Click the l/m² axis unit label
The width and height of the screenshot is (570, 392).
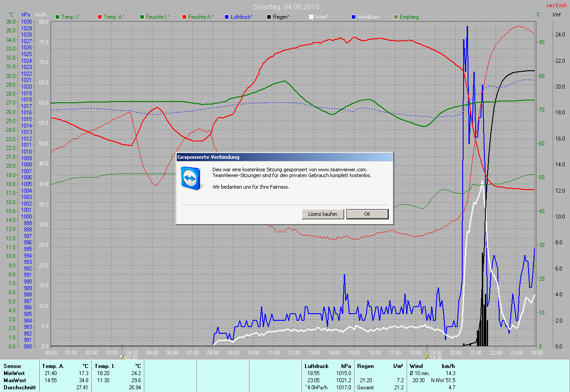(557, 14)
